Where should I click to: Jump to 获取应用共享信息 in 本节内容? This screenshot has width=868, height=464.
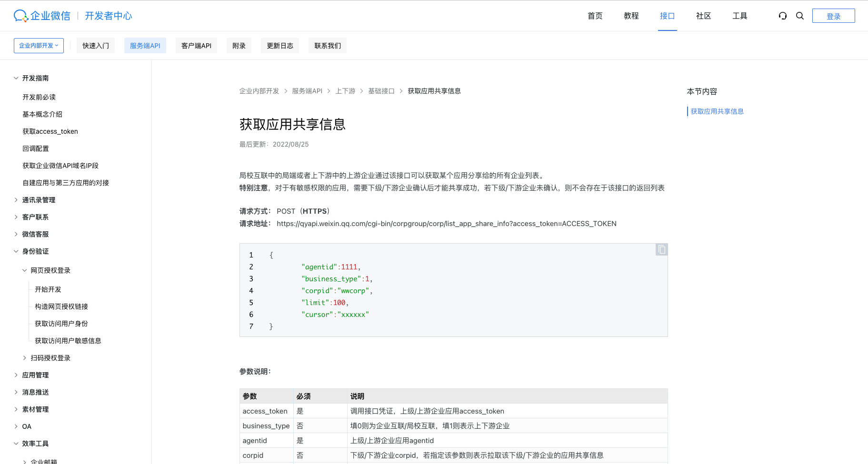tap(717, 111)
